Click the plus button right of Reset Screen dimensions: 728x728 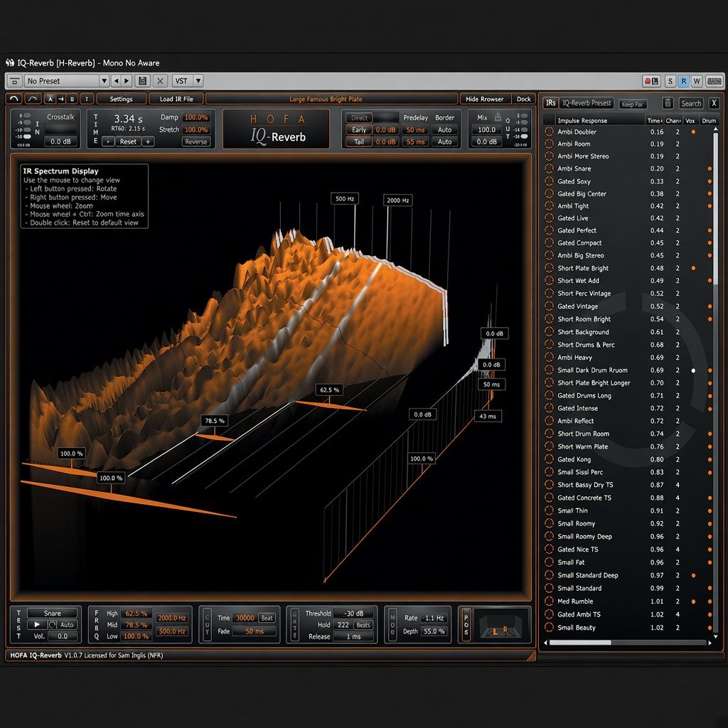[x=148, y=141]
